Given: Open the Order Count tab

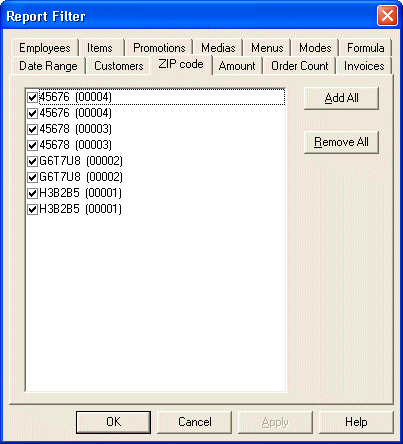Looking at the screenshot, I should click(300, 66).
